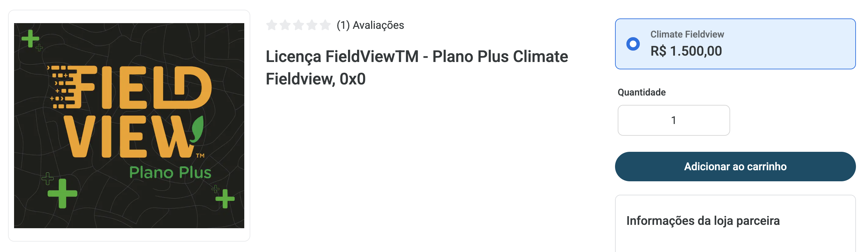Click the Quantidade number input field
The image size is (868, 252).
(x=673, y=120)
